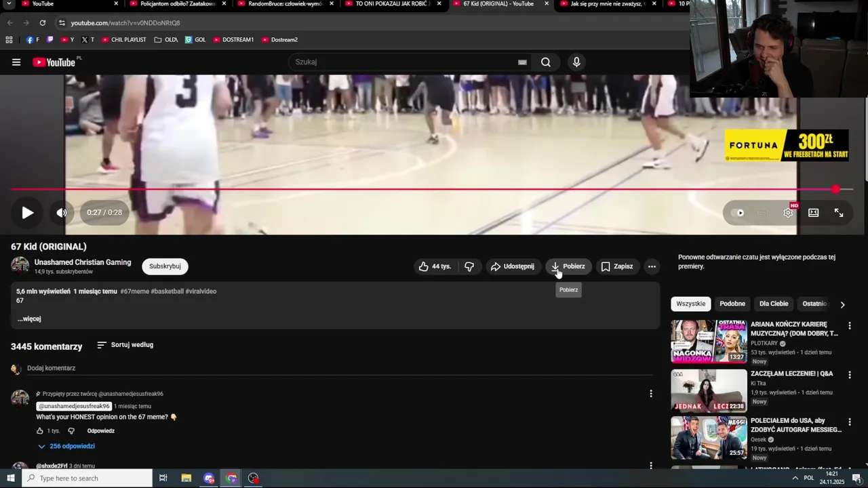Open player settings gear
This screenshot has width=868, height=488.
click(x=788, y=213)
